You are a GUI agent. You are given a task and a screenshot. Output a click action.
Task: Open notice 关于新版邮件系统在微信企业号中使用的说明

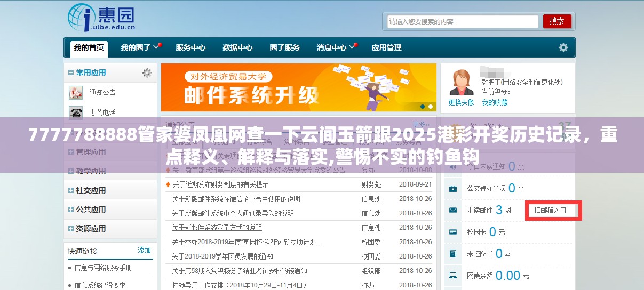coord(236,199)
